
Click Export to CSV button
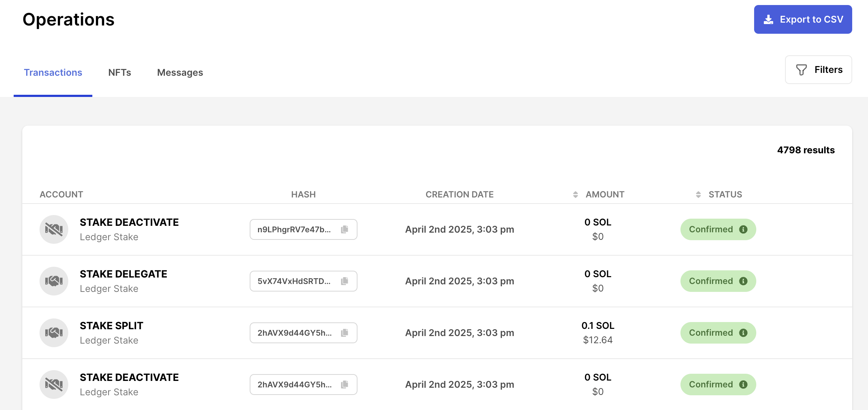[x=803, y=19]
